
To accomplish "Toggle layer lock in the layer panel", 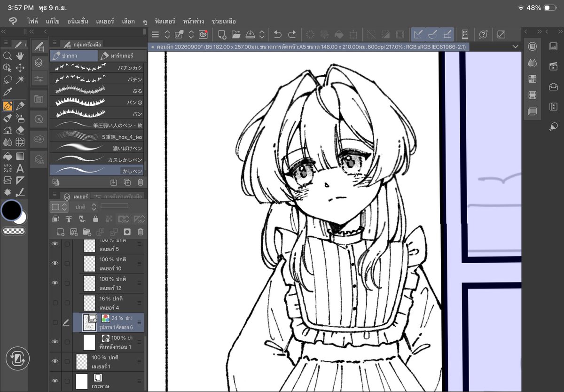I will (x=96, y=219).
